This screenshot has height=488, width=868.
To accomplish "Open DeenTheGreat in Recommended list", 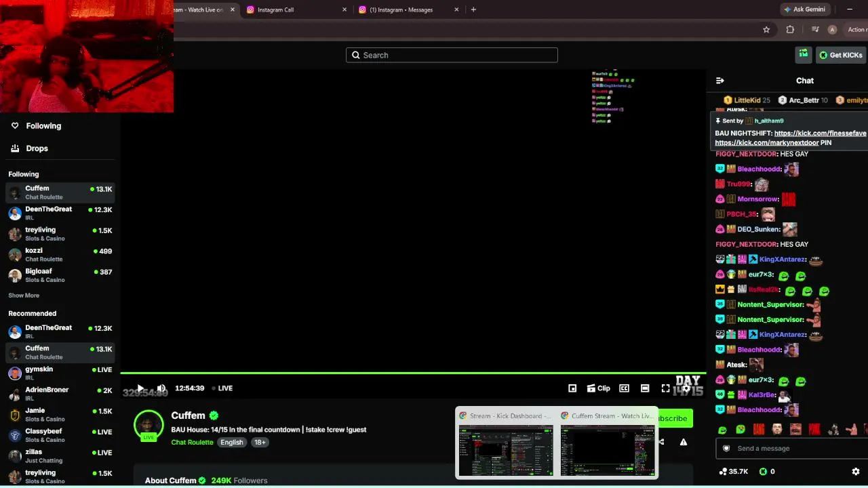I will [x=60, y=331].
